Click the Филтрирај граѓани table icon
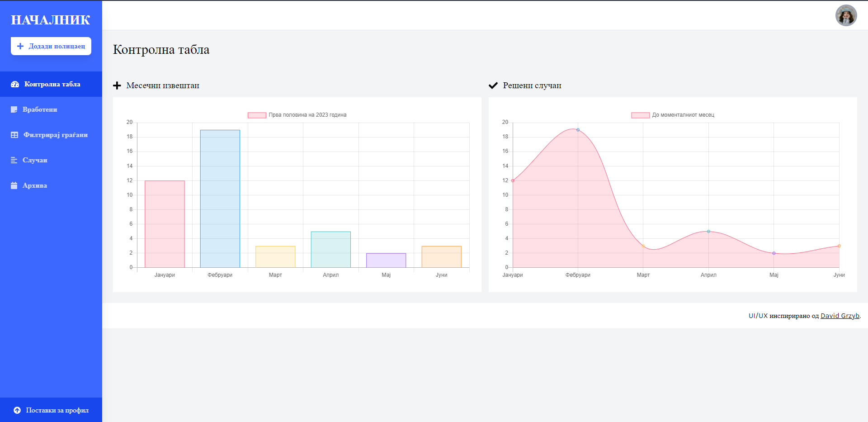Viewport: 868px width, 422px height. click(14, 135)
